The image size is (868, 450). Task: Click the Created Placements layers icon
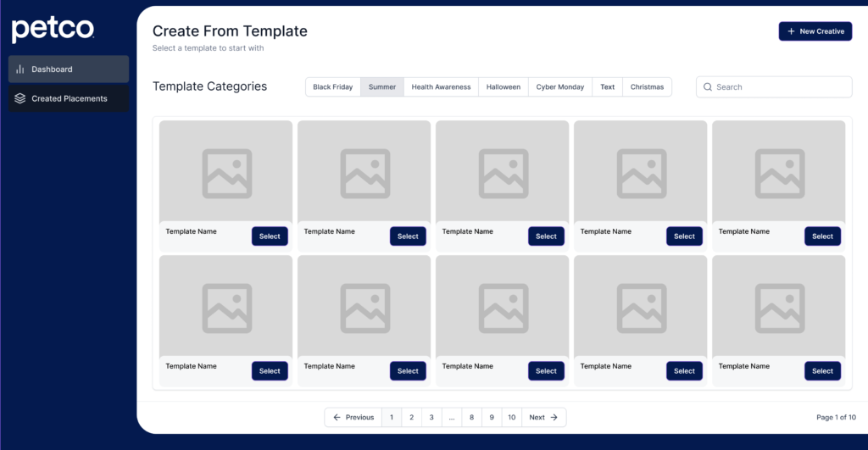coord(20,98)
